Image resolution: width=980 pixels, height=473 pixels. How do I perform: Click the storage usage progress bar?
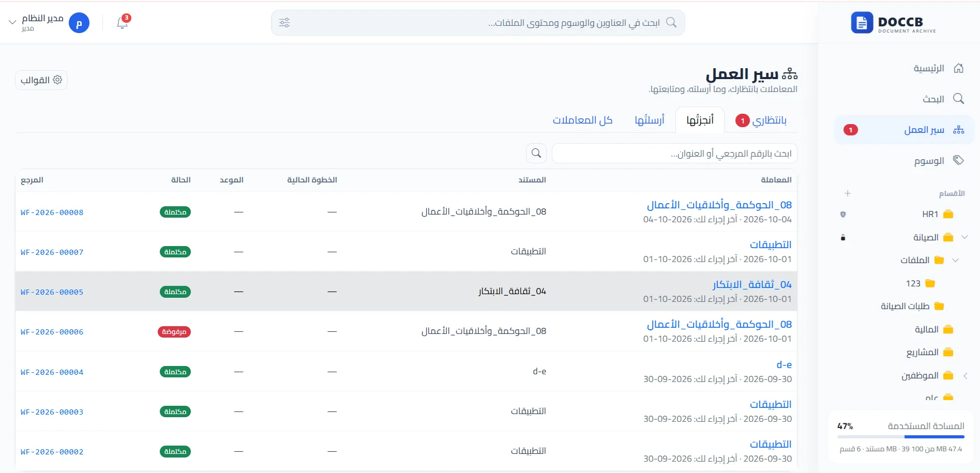(x=901, y=437)
